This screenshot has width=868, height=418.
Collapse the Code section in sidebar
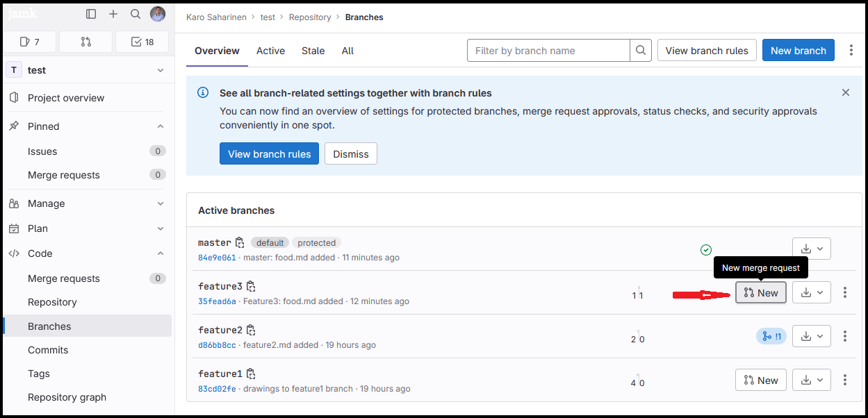(x=161, y=253)
